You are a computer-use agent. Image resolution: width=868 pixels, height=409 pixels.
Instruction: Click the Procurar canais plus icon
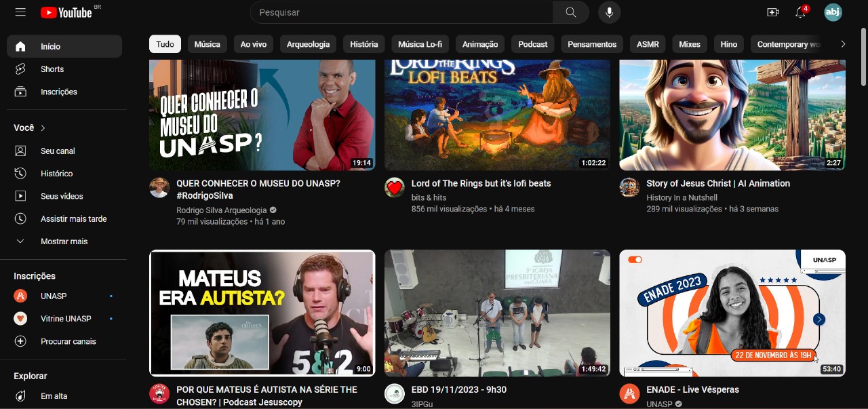click(x=20, y=341)
